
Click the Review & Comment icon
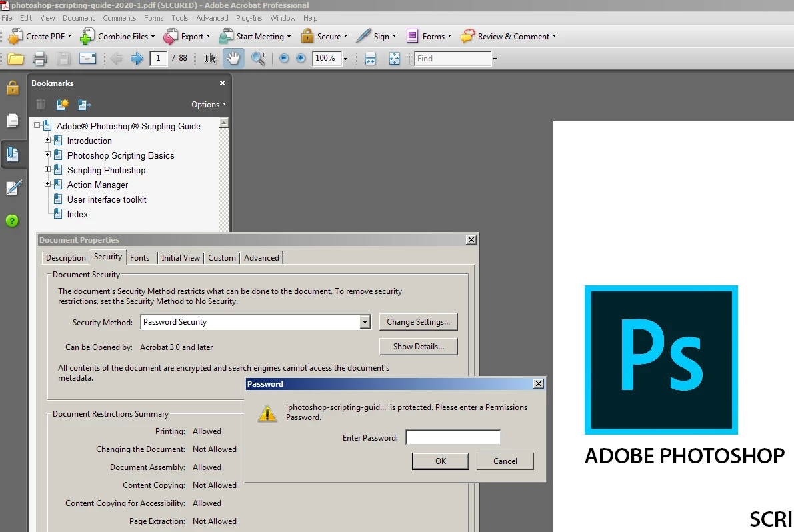click(x=467, y=37)
